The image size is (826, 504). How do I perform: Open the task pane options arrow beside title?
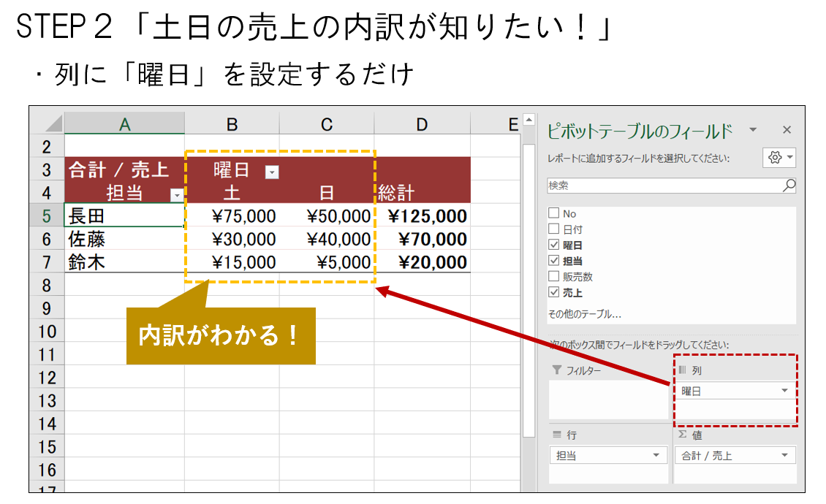click(754, 129)
